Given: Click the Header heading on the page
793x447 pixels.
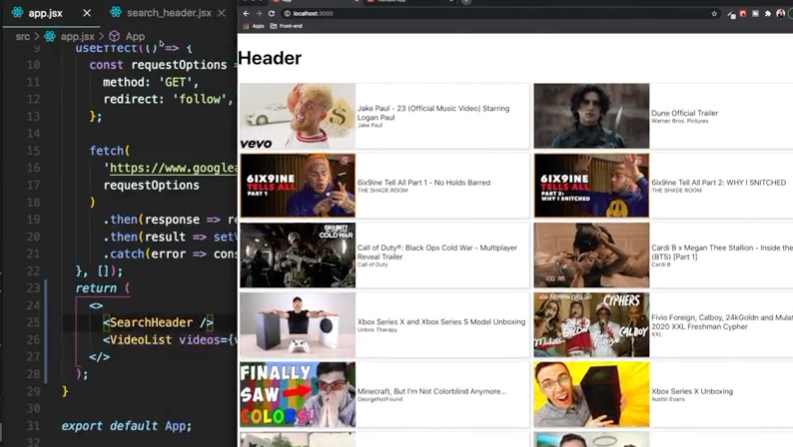Looking at the screenshot, I should click(x=270, y=58).
